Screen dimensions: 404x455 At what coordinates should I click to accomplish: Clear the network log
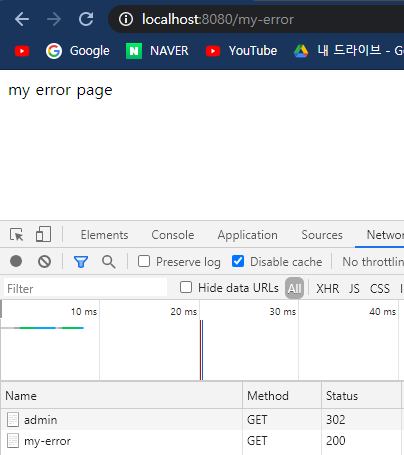[x=44, y=262]
